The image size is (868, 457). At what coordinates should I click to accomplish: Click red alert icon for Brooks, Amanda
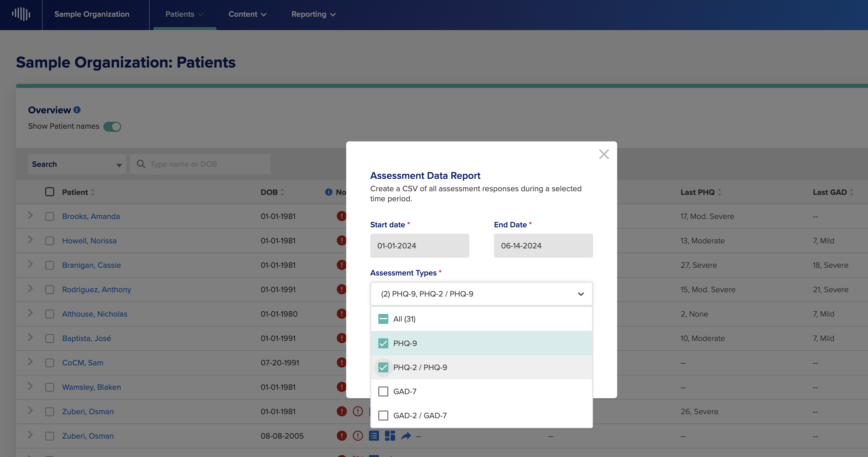(x=341, y=216)
